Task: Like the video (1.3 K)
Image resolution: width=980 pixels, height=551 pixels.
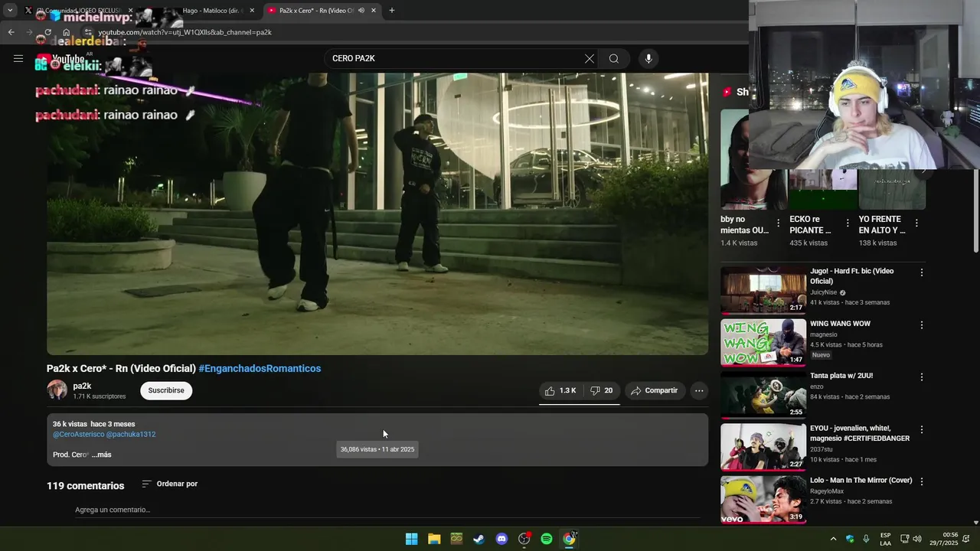Action: 561,390
